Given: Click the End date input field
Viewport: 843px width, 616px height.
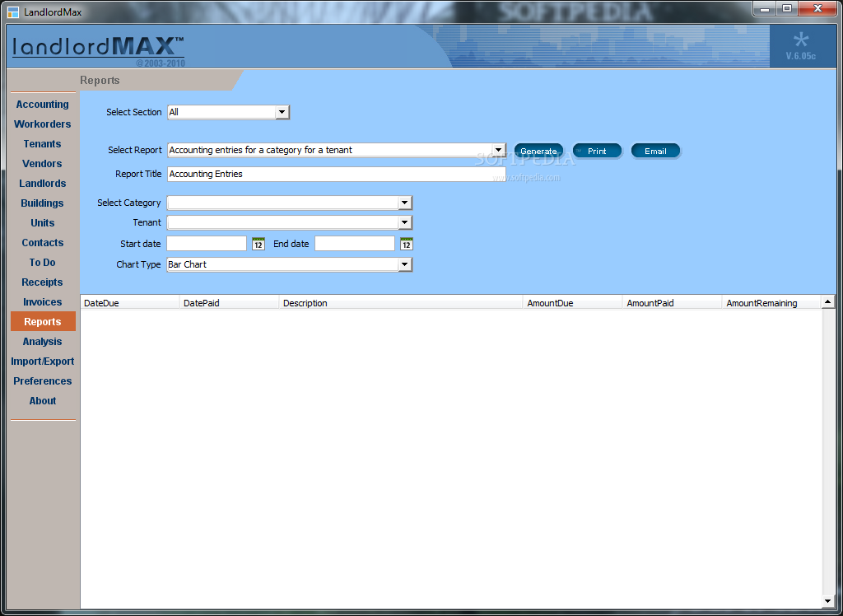Looking at the screenshot, I should [355, 244].
